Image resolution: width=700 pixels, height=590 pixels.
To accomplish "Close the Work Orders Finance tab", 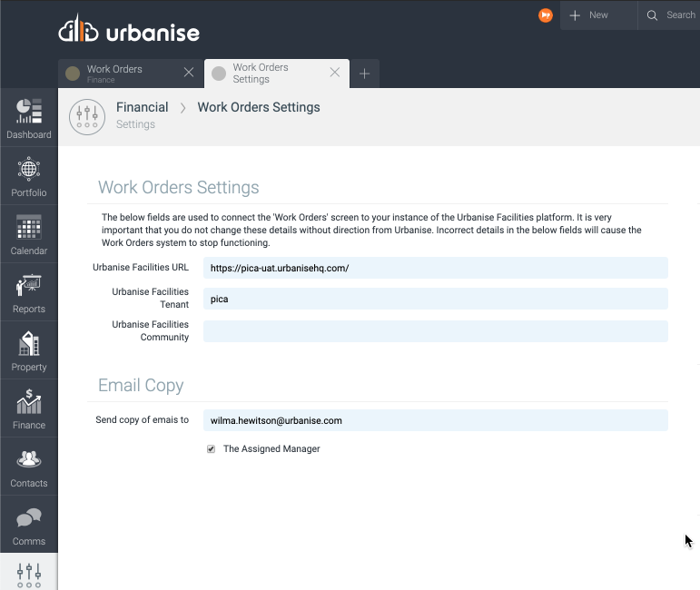I will tap(189, 73).
